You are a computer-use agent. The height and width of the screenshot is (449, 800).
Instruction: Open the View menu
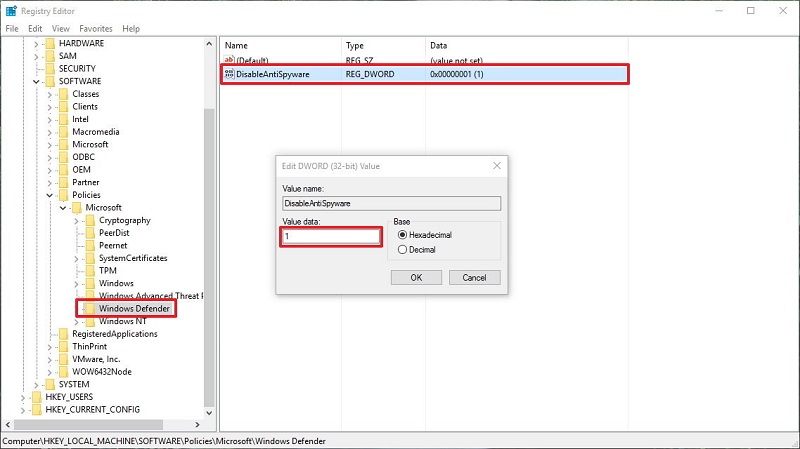click(x=60, y=29)
